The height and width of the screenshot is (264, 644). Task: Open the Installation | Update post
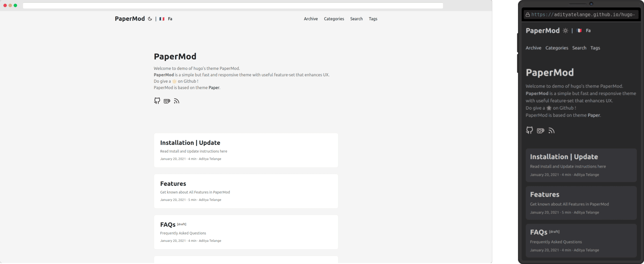point(190,142)
